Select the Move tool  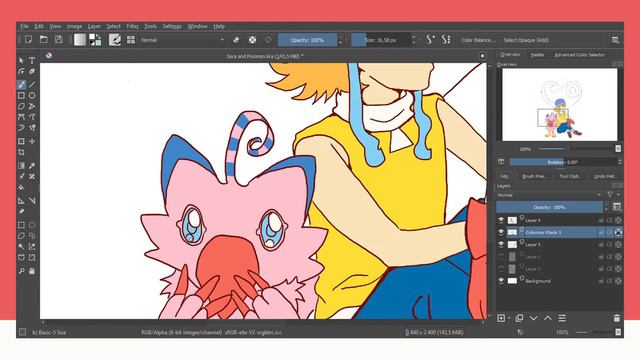(x=32, y=141)
